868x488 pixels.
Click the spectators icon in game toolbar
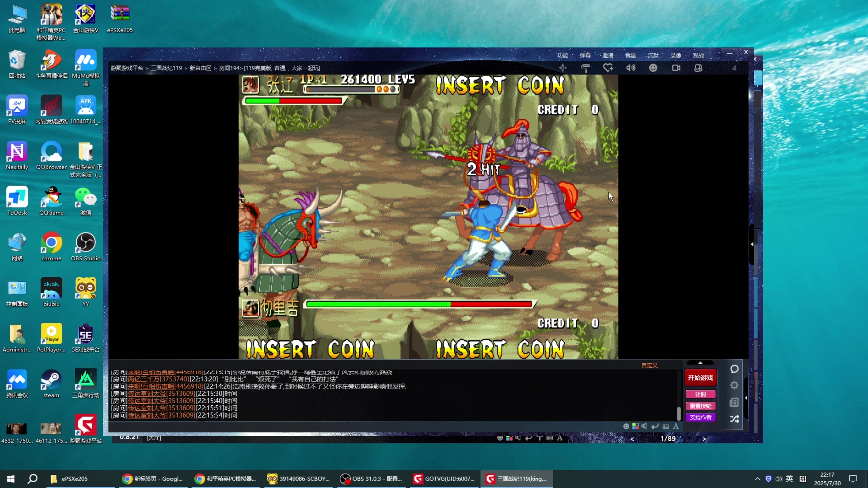pyautogui.click(x=698, y=68)
